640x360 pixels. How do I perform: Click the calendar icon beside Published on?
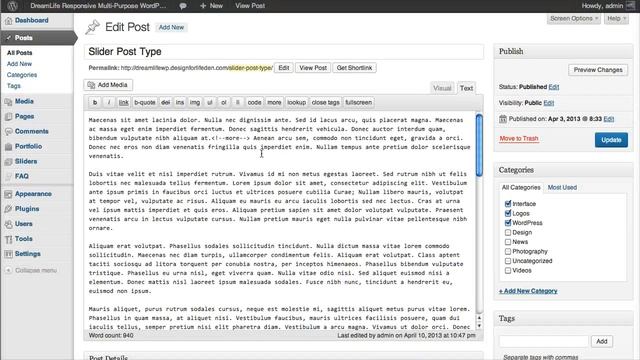click(x=503, y=119)
